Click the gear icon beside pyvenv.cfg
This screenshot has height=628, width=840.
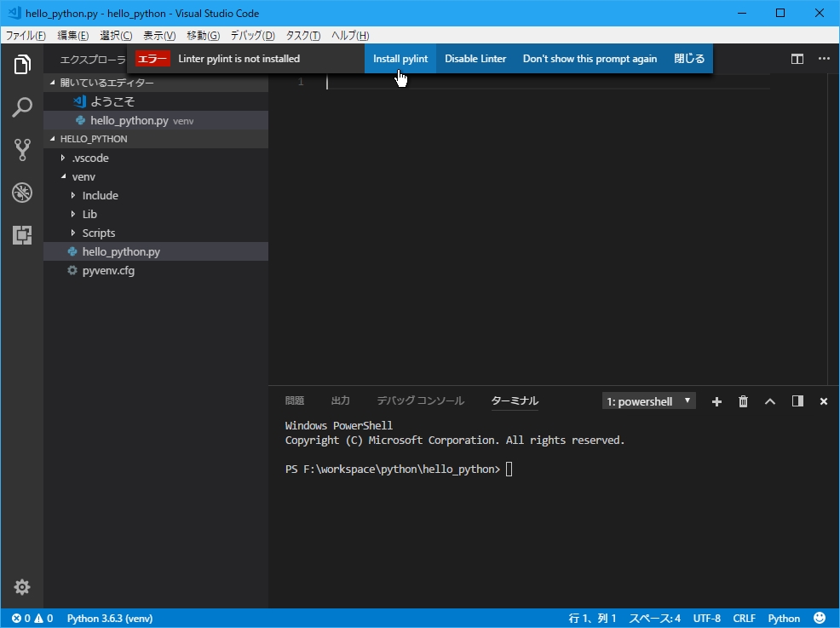(x=72, y=271)
